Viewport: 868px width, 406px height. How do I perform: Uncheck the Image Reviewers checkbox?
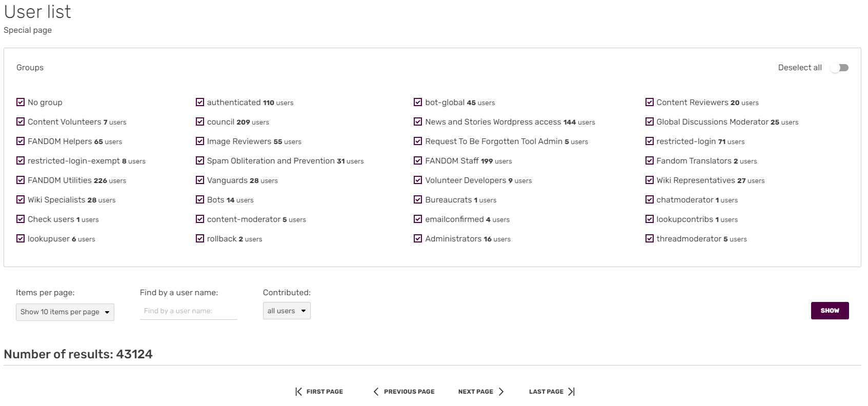200,141
